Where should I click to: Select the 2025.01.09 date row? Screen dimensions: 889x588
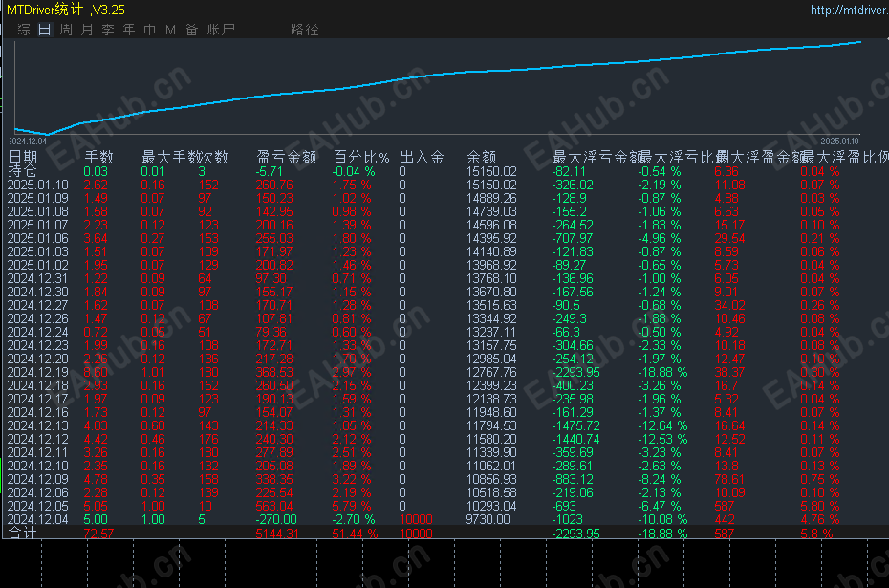(37, 199)
